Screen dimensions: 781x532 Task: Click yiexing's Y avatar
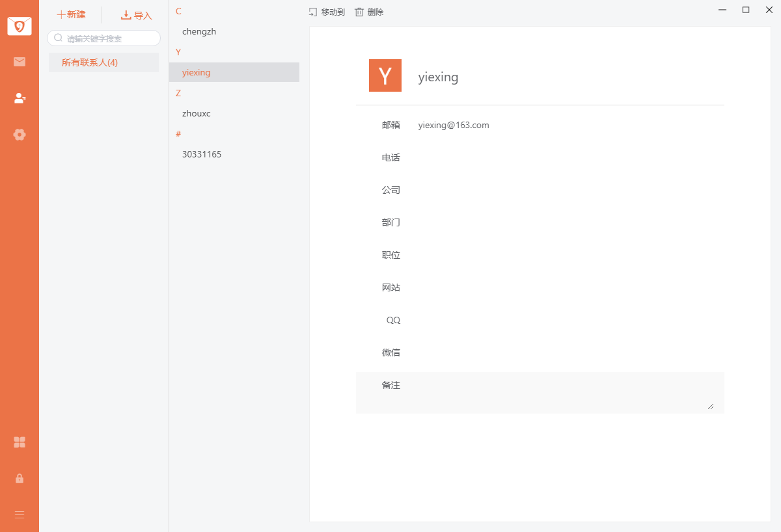[x=385, y=75]
